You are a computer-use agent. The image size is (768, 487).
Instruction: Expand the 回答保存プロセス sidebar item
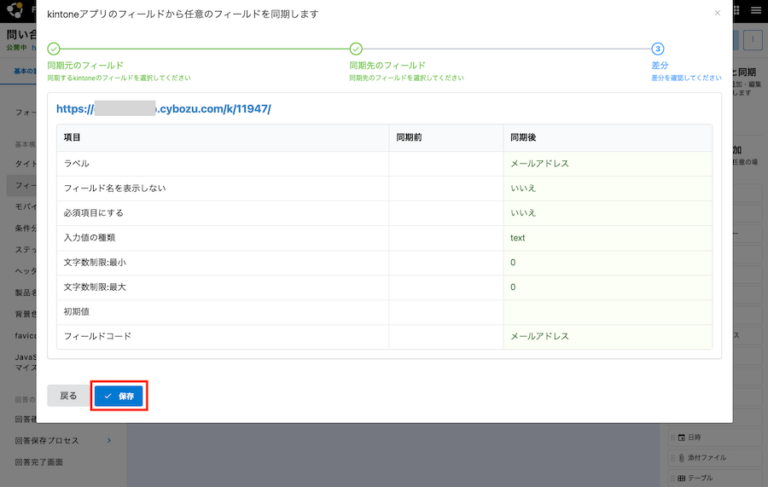pos(108,440)
